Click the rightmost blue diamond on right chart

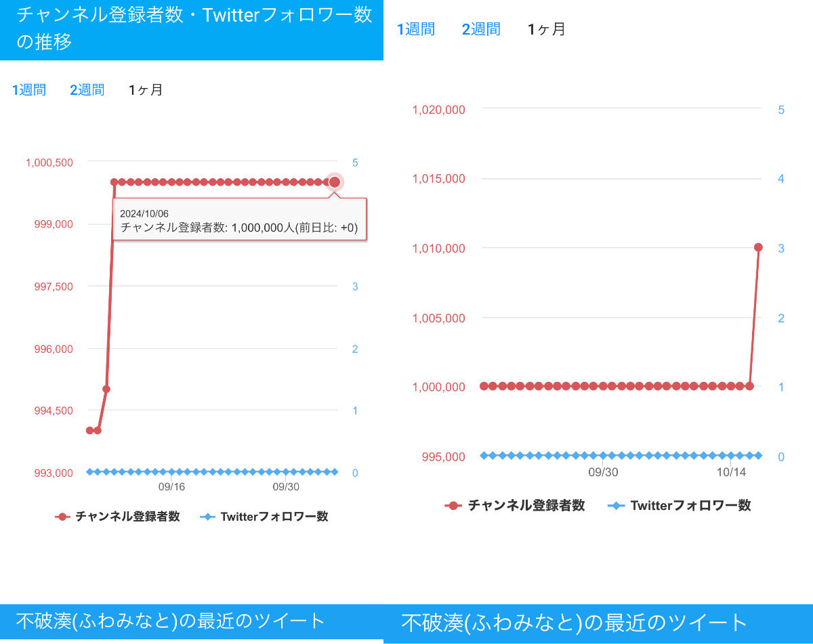tap(758, 455)
